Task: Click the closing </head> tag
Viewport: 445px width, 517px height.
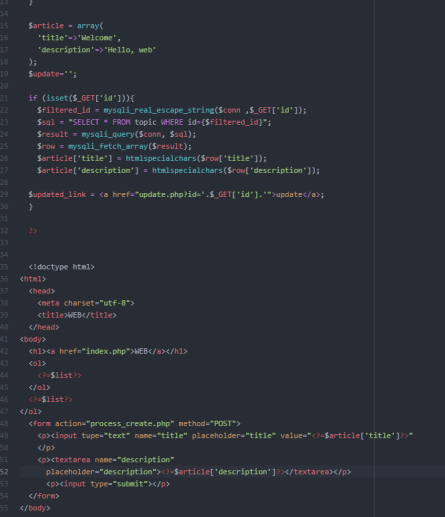Action: (x=44, y=327)
